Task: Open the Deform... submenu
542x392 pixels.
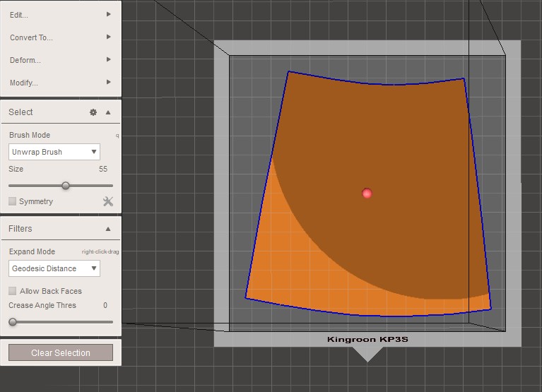Action: tap(61, 60)
